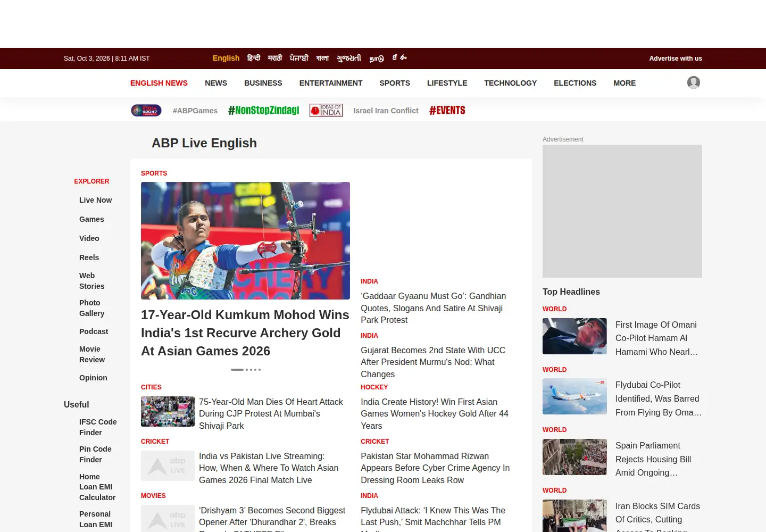This screenshot has height=532, width=766.
Task: Switch language to Marathi
Action: [x=275, y=58]
